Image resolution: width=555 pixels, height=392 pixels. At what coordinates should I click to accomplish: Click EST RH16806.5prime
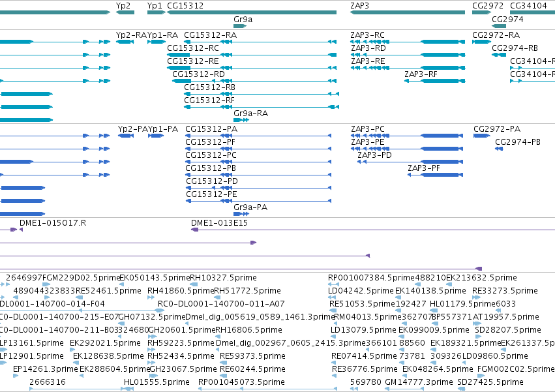click(x=249, y=330)
